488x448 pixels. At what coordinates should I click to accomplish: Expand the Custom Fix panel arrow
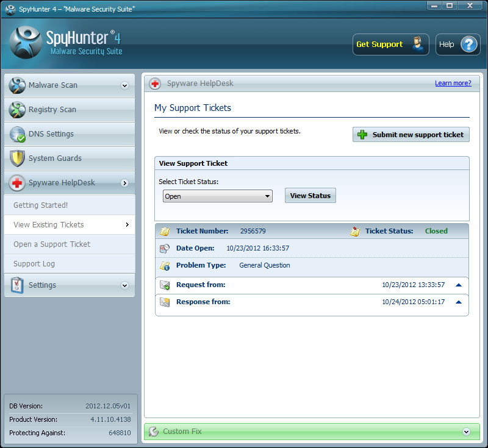[467, 432]
